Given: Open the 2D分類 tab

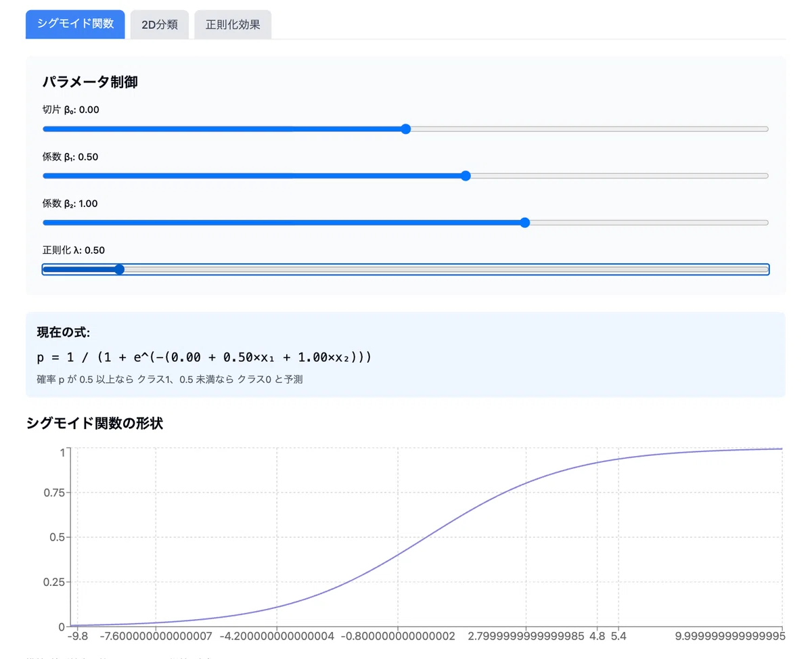Looking at the screenshot, I should [x=160, y=24].
